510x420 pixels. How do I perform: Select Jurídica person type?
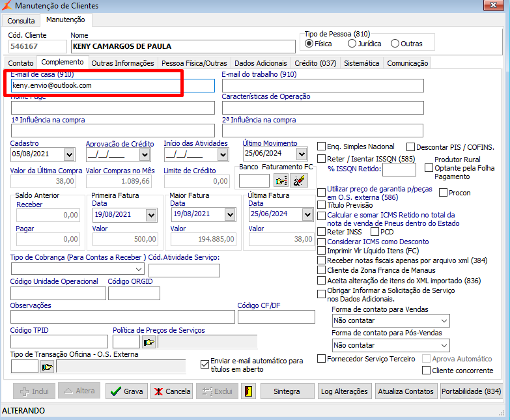[352, 43]
